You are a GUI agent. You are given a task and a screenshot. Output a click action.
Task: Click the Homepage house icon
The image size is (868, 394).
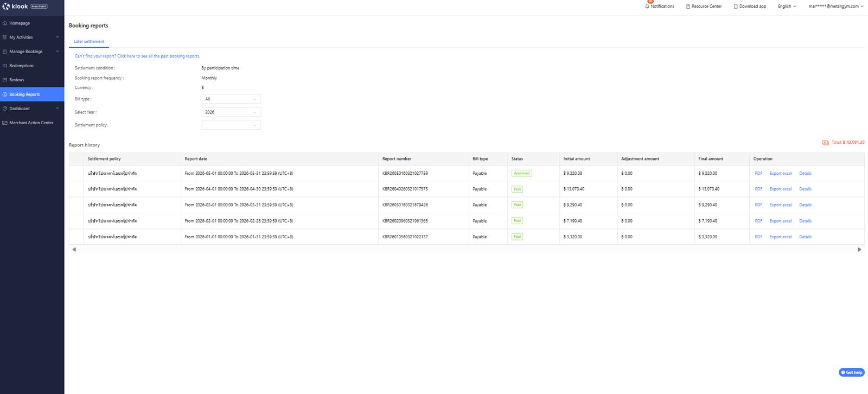point(5,23)
